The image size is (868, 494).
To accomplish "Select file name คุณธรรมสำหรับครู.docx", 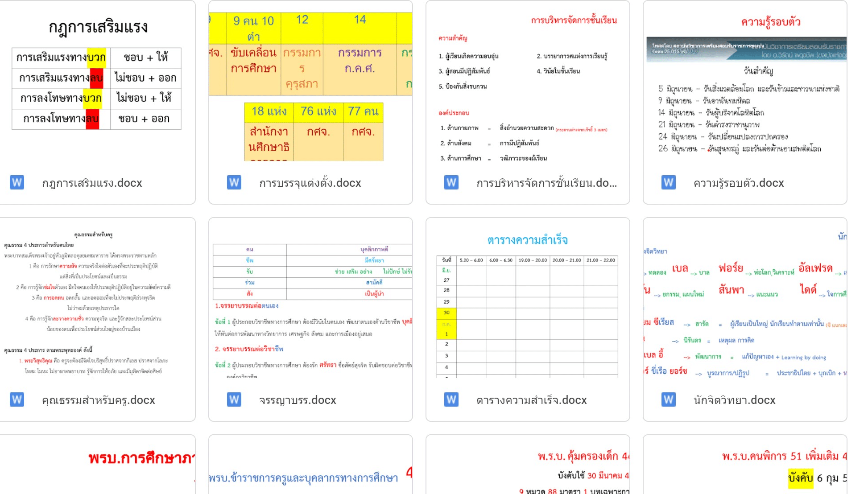I will pyautogui.click(x=99, y=400).
